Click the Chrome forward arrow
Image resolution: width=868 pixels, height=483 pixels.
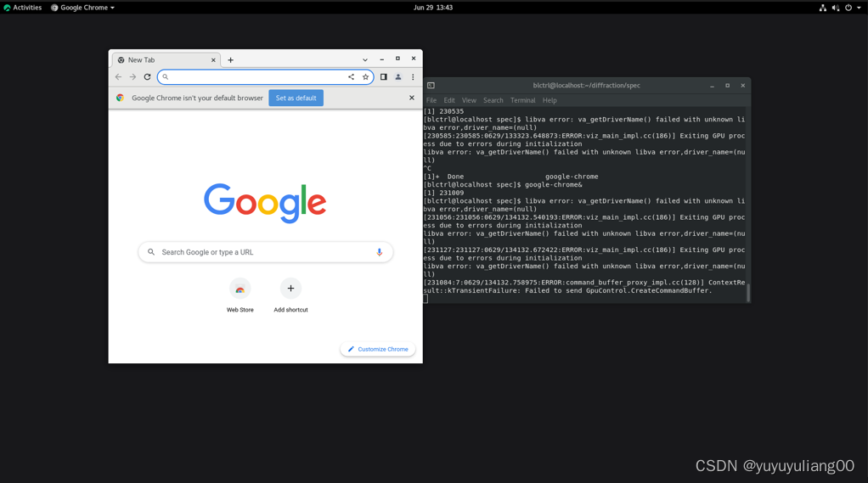point(132,77)
